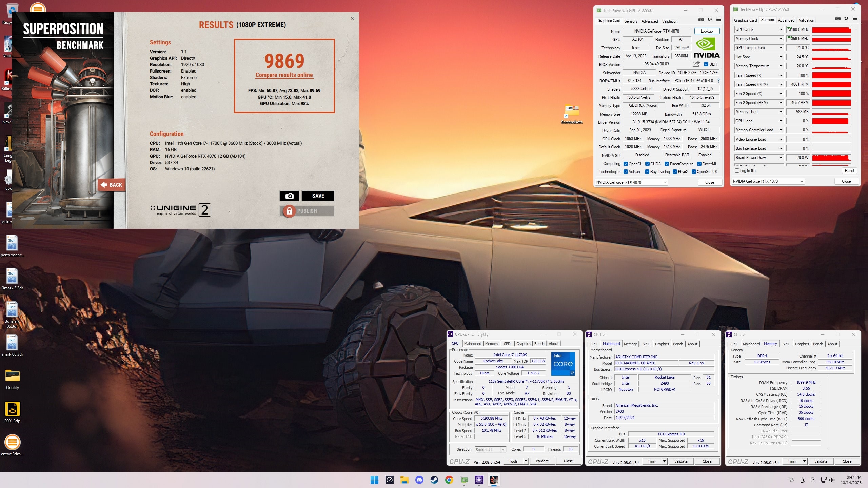Toggle the UEFI checkbox in GPU-Z
868x488 pixels.
click(706, 64)
